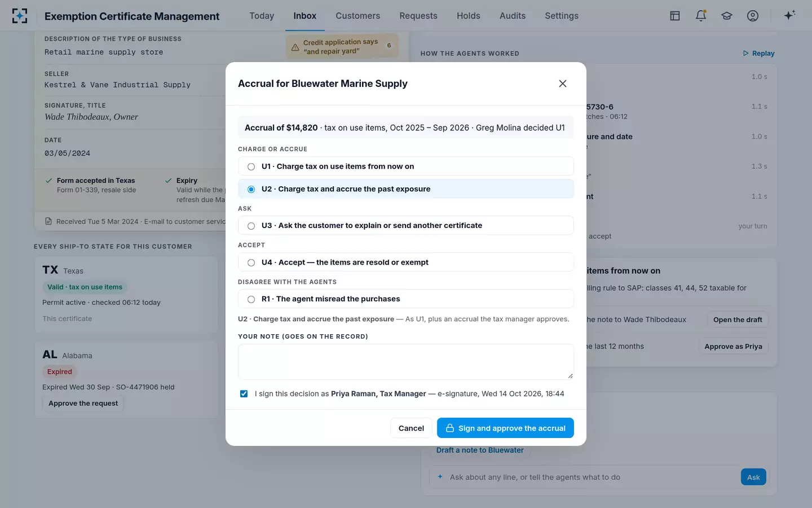Open the Audits tab
The height and width of the screenshot is (508, 812).
(513, 16)
